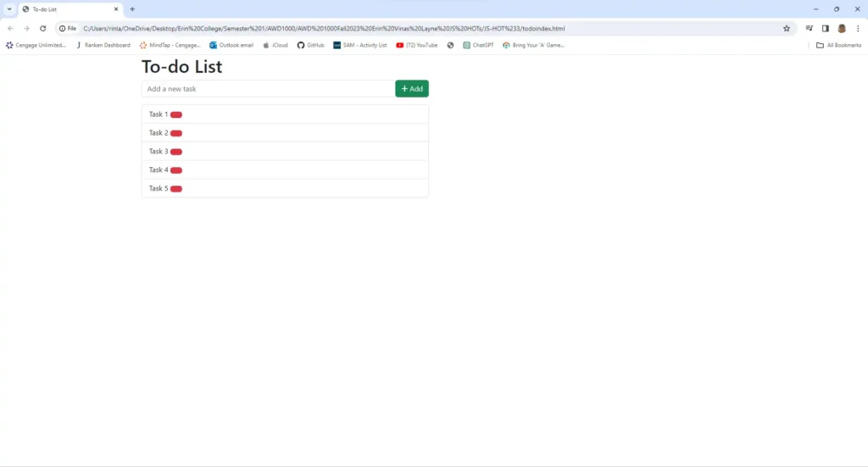Open the profile avatar menu
This screenshot has width=868, height=467.
tap(842, 28)
